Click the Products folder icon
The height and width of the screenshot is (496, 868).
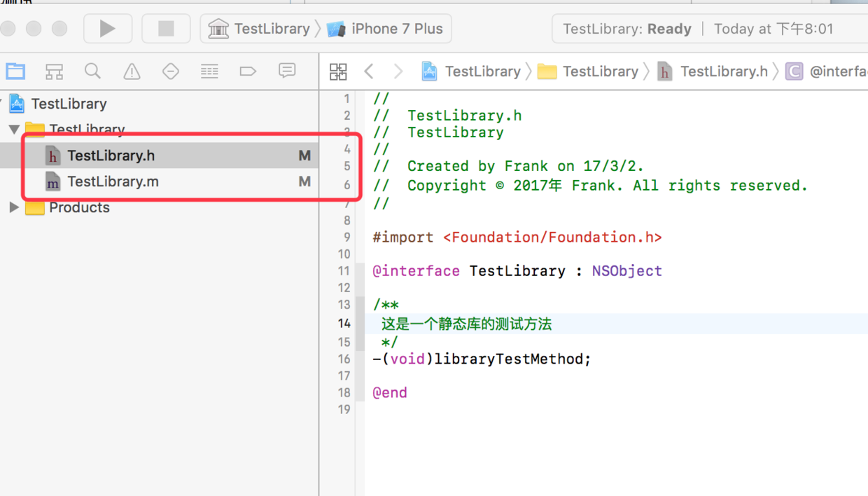[35, 207]
